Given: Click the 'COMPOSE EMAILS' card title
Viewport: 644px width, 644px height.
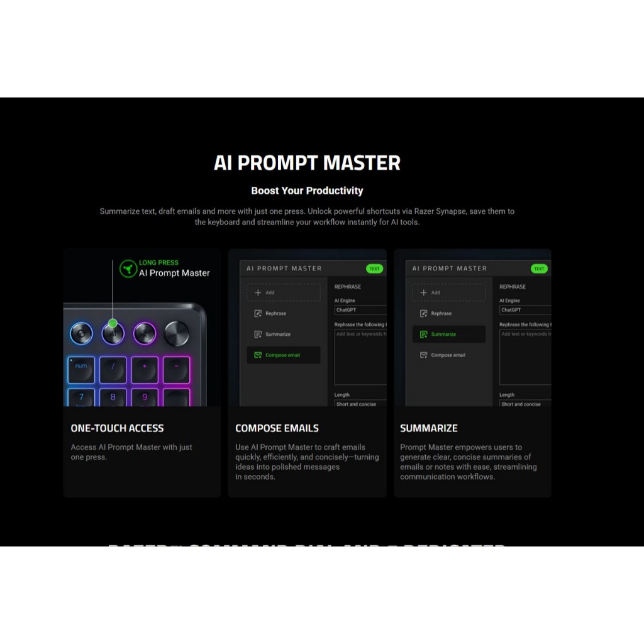Looking at the screenshot, I should coord(277,428).
